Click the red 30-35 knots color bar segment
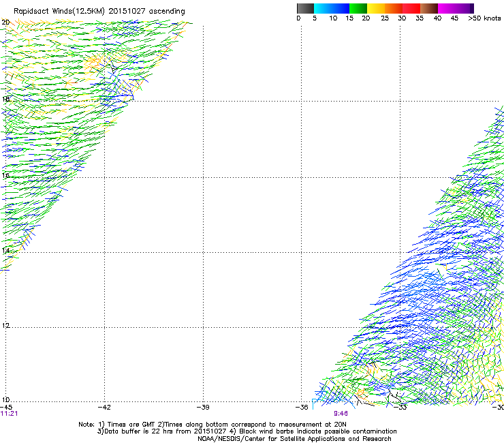 (411, 9)
